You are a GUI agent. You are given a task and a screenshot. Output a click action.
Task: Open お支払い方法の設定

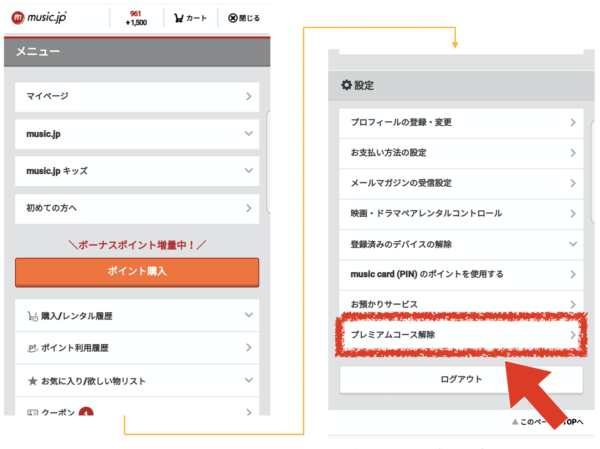point(461,153)
